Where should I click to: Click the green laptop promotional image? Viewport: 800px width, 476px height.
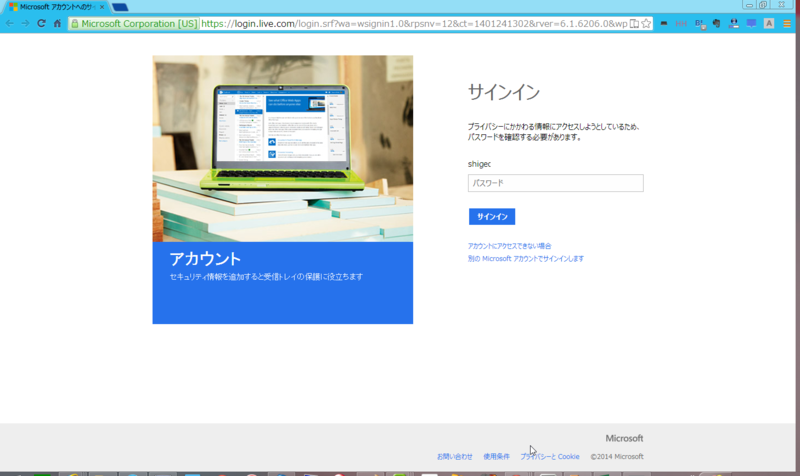point(283,148)
